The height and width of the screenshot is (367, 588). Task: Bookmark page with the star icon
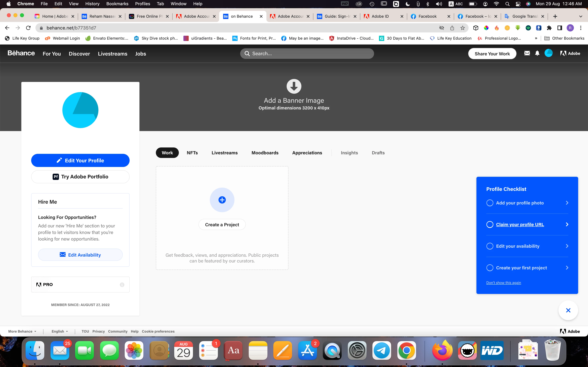click(463, 28)
